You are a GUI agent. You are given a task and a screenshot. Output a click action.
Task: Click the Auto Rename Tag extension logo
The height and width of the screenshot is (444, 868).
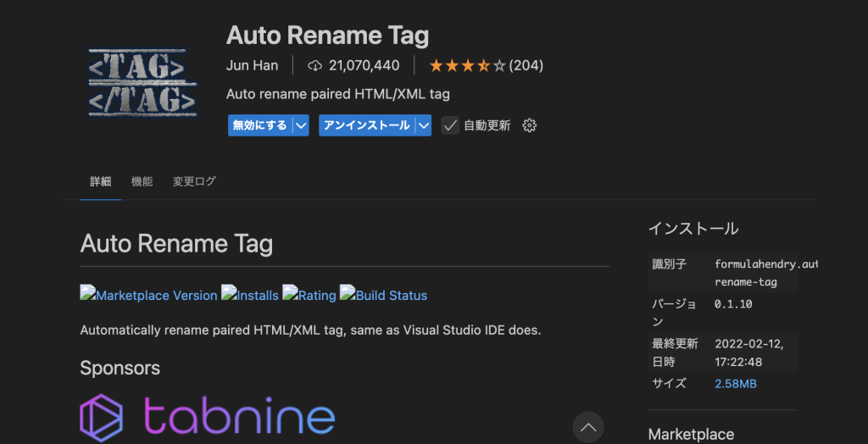click(142, 81)
